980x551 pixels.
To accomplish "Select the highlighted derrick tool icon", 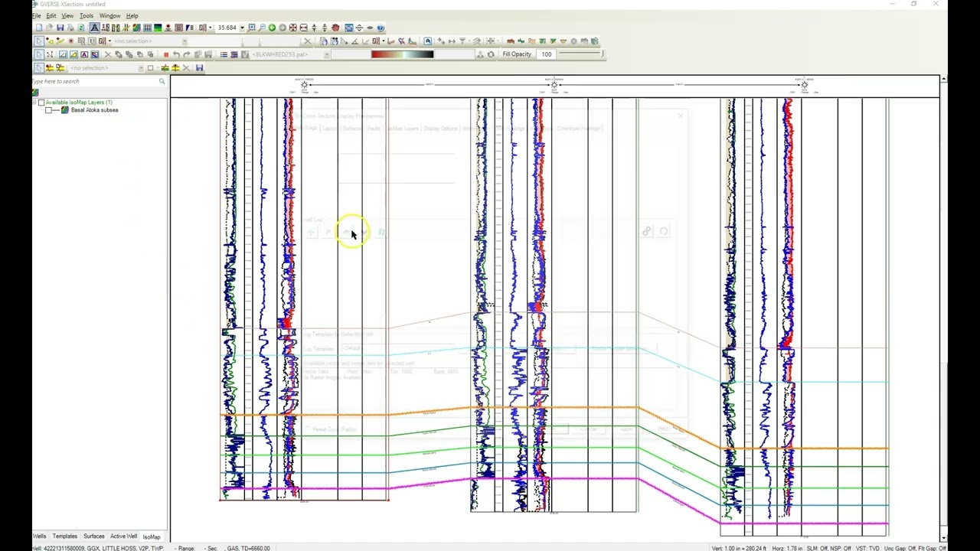I will 94,28.
